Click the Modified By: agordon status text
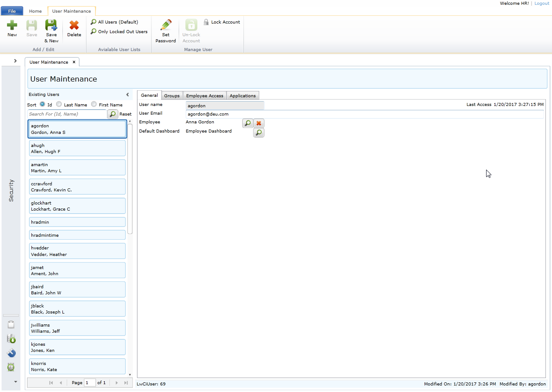 pyautogui.click(x=522, y=384)
